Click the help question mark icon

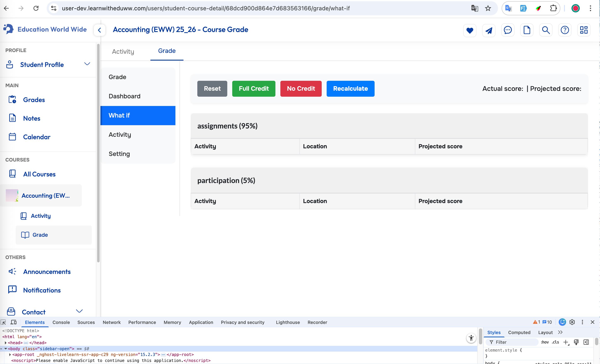[x=565, y=30]
